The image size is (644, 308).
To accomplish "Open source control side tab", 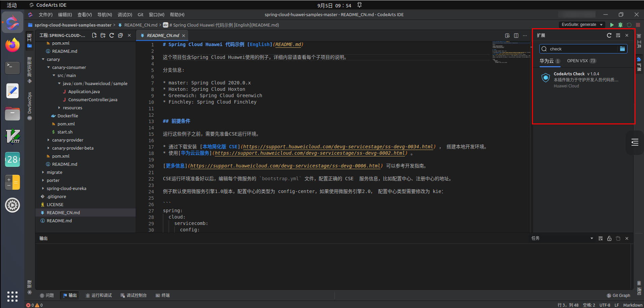I will point(30,70).
